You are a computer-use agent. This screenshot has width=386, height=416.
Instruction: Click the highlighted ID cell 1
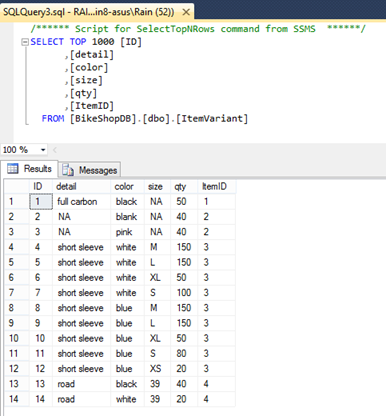41,202
